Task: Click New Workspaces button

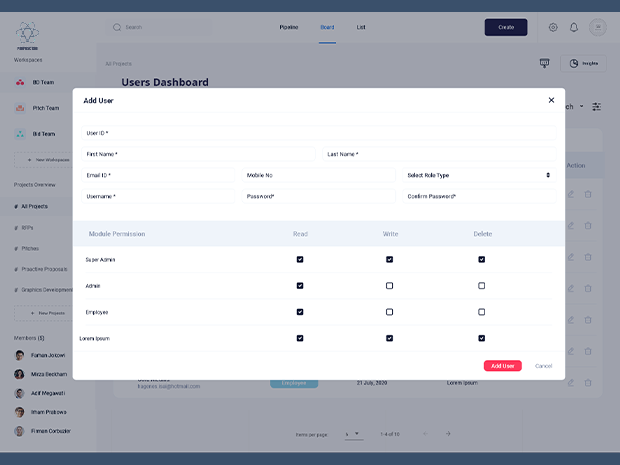Action: pyautogui.click(x=43, y=160)
